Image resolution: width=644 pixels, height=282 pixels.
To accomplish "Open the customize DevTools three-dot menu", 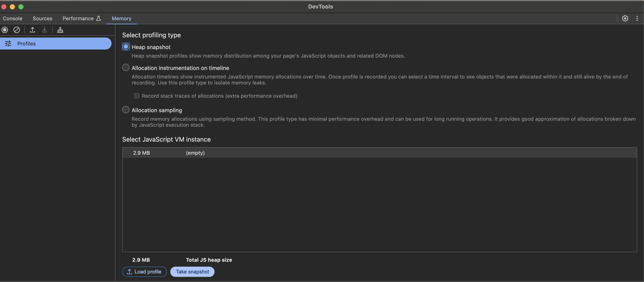I will click(637, 18).
